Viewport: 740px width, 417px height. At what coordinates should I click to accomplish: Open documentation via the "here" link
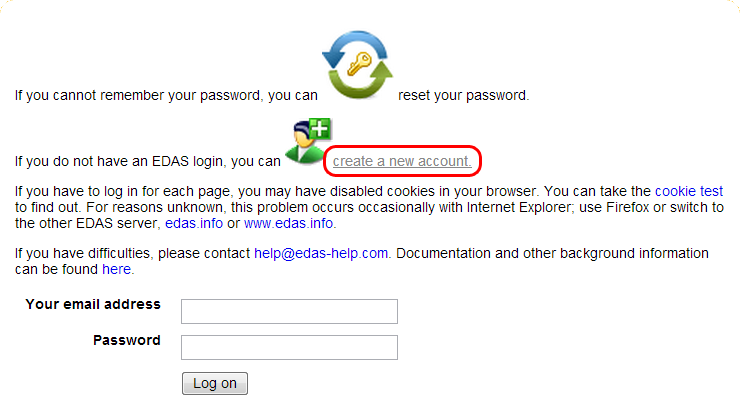pyautogui.click(x=116, y=270)
